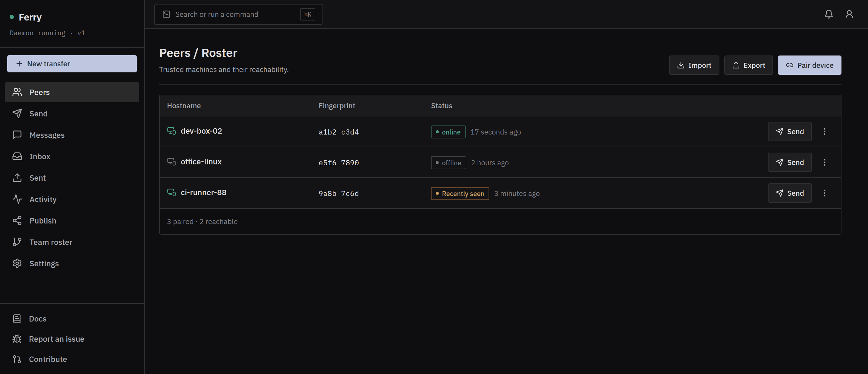Open the notifications bell
This screenshot has width=868, height=374.
click(829, 14)
